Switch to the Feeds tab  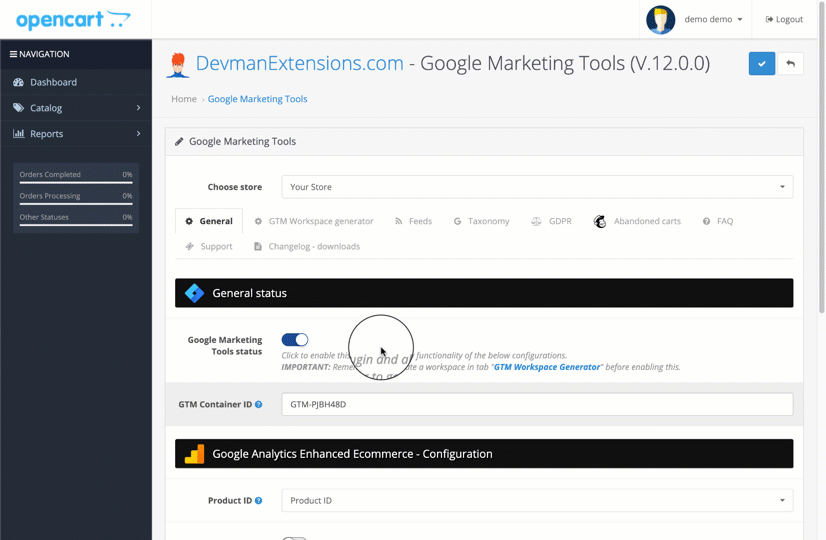(x=413, y=221)
